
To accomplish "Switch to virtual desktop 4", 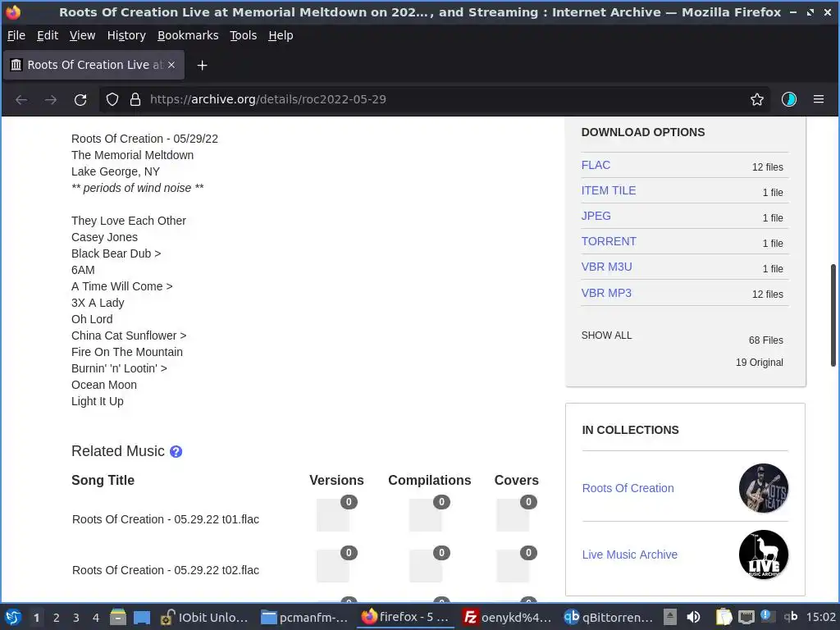I will [x=96, y=618].
